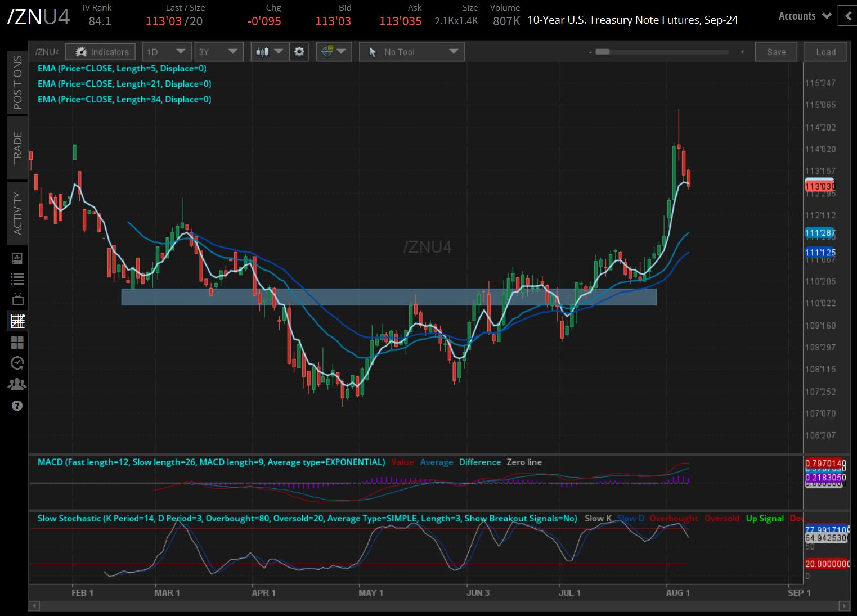Click the clock history icon in sidebar
Viewport: 857px width, 616px height.
point(17,363)
